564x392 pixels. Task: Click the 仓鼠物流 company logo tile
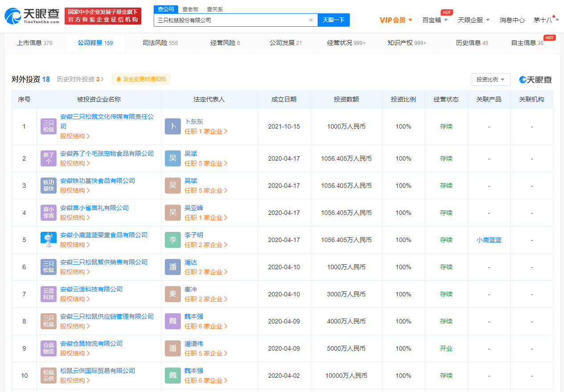[x=49, y=348]
